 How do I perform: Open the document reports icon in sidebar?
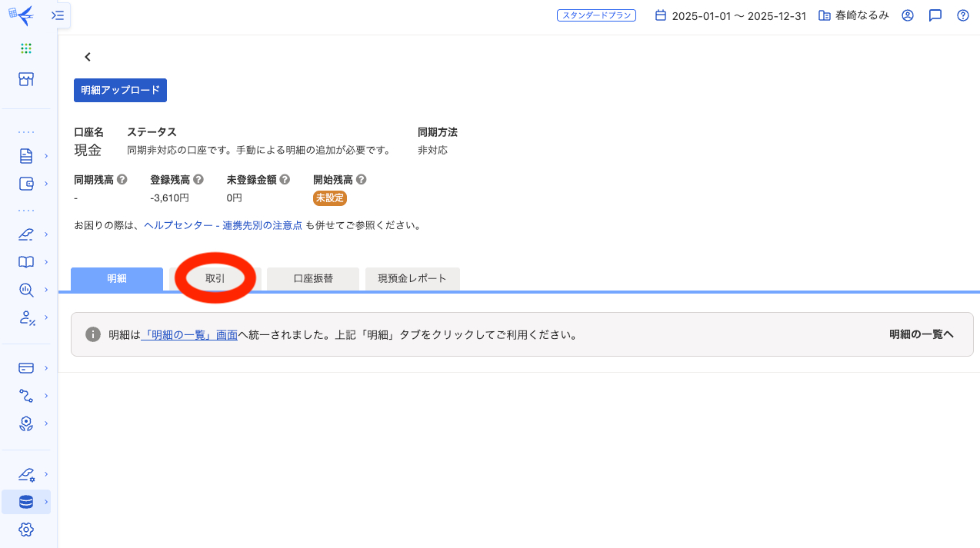[x=26, y=155]
